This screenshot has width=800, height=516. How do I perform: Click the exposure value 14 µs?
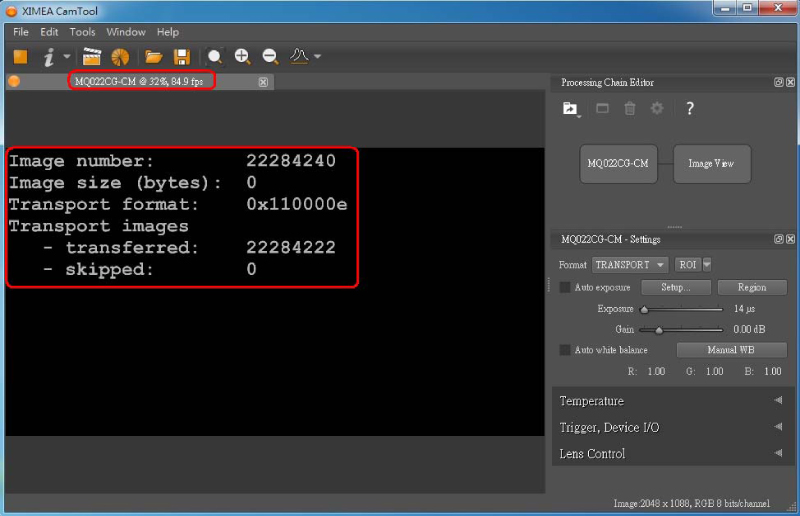[744, 309]
